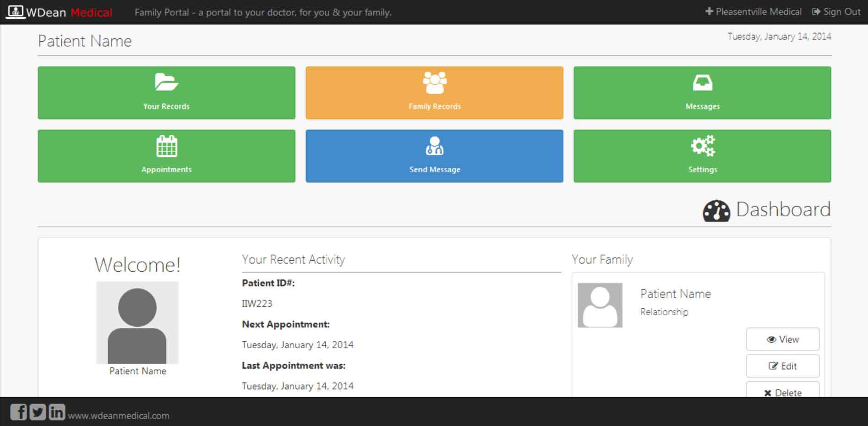Click the Patient ID# label
Image resolution: width=868 pixels, height=426 pixels.
(268, 283)
